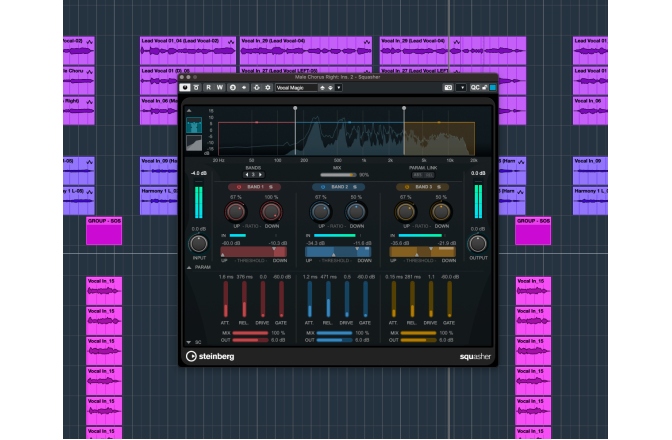Image resolution: width=672 pixels, height=440 pixels.
Task: Click Band 1 Down ratio knob
Action: tap(271, 211)
